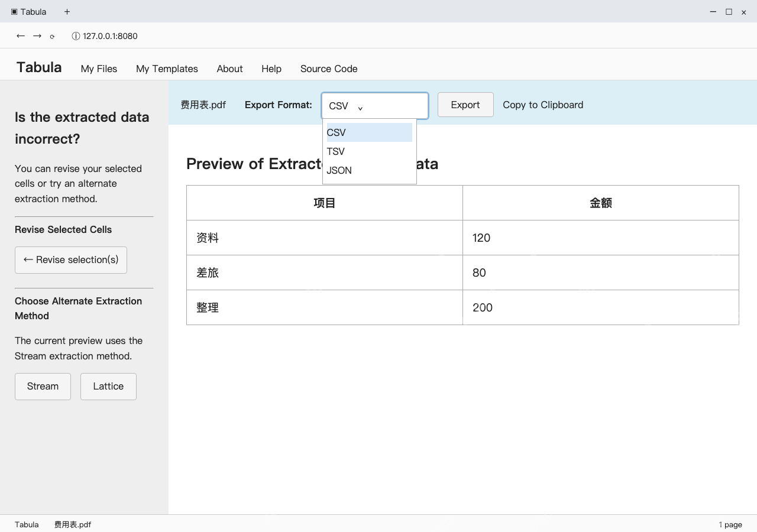
Task: Maximize the browser window
Action: pyautogui.click(x=729, y=12)
